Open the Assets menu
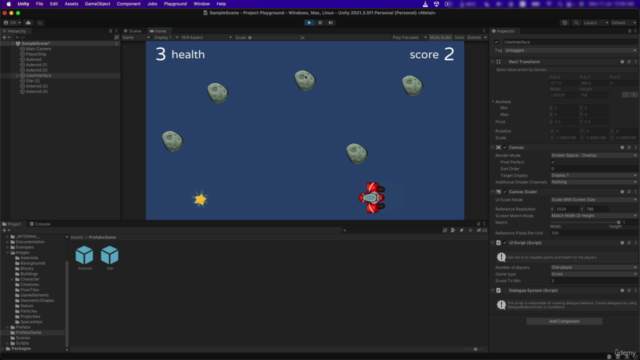This screenshot has height=360, width=640. click(71, 4)
